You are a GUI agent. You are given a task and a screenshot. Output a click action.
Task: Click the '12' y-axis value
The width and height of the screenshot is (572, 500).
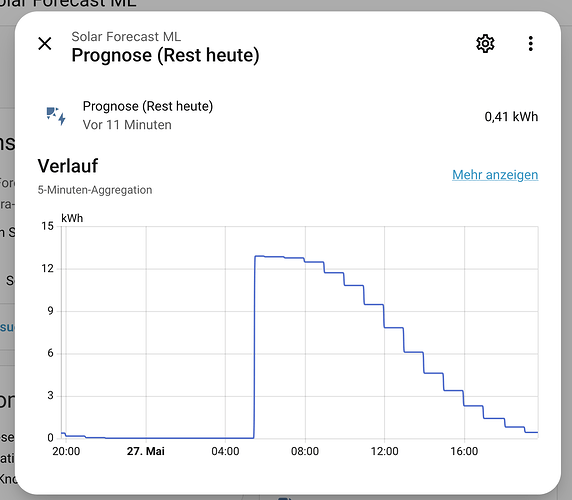tap(47, 269)
